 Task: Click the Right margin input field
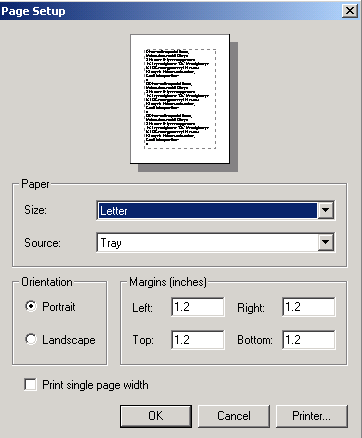click(x=309, y=307)
